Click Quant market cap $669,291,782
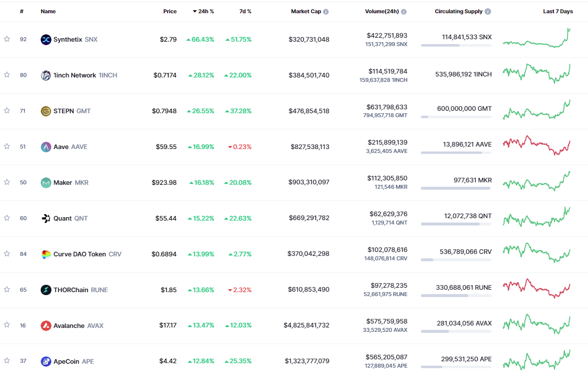Image resolution: width=588 pixels, height=375 pixels. [309, 218]
